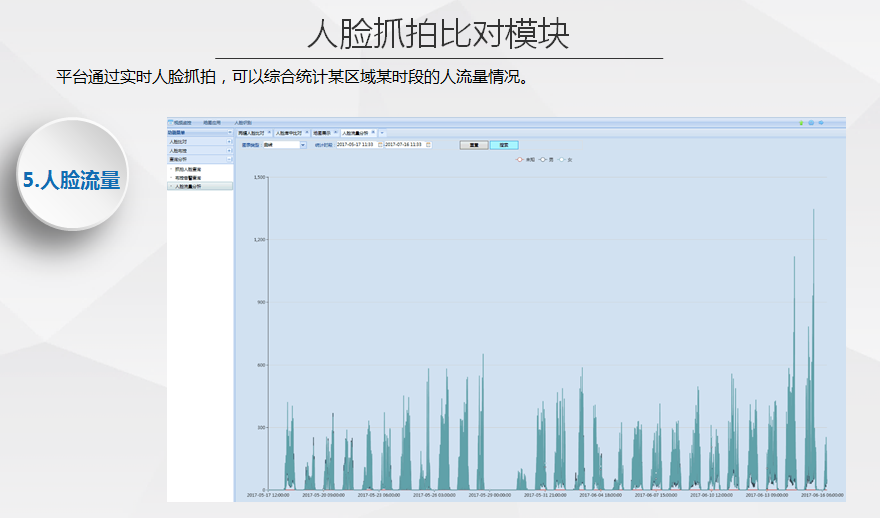Open the video monitoring menu with monitor icon

180,122
